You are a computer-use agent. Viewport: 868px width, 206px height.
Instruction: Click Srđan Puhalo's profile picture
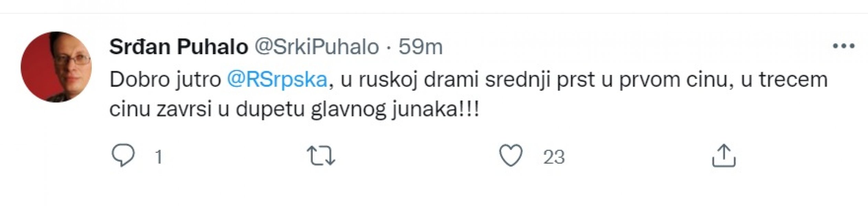(57, 64)
